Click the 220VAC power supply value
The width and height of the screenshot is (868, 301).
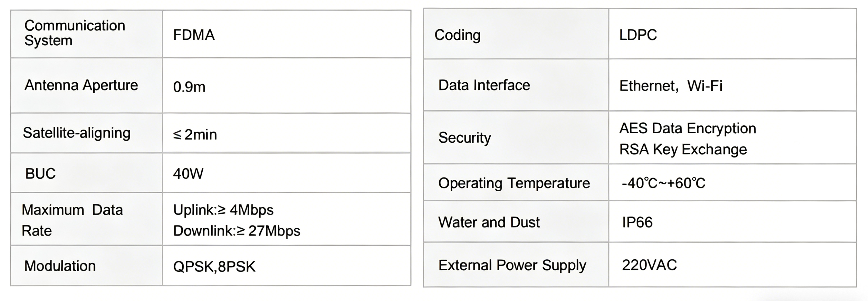pyautogui.click(x=649, y=265)
